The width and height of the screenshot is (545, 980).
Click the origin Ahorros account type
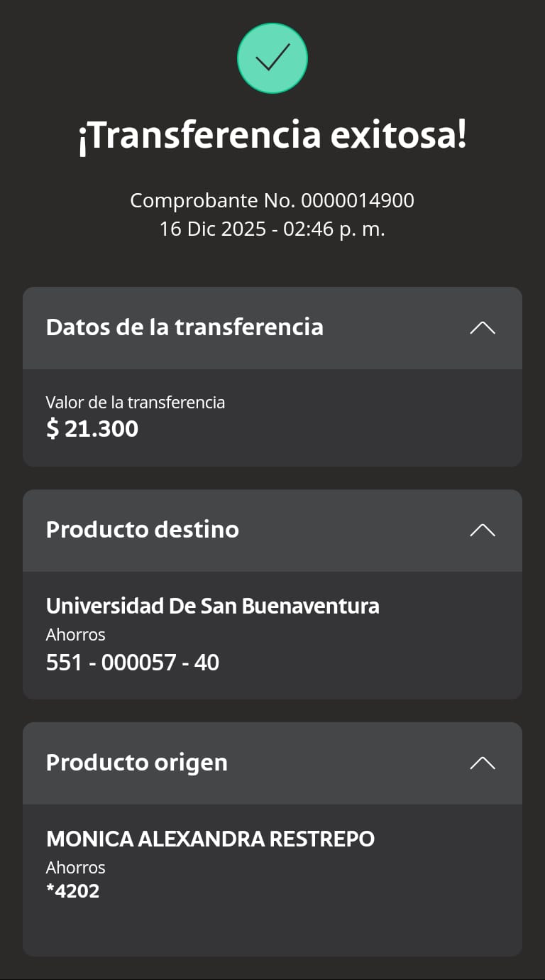point(76,868)
